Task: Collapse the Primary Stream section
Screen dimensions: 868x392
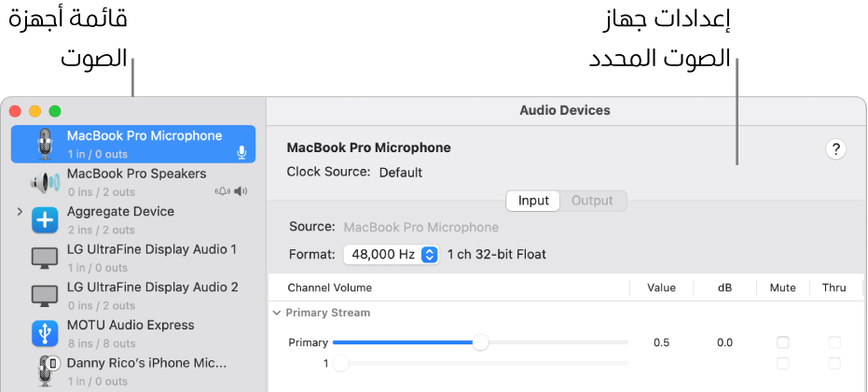Action: pos(277,314)
